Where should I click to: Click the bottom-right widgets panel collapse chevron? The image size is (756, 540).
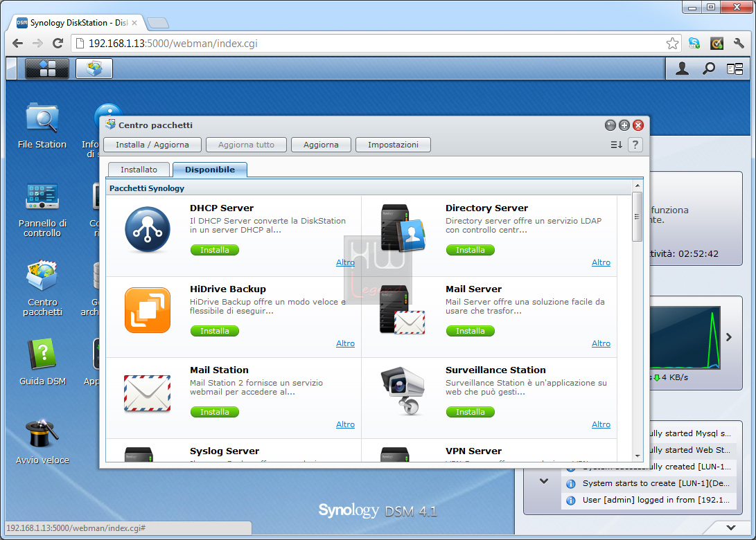pyautogui.click(x=731, y=528)
